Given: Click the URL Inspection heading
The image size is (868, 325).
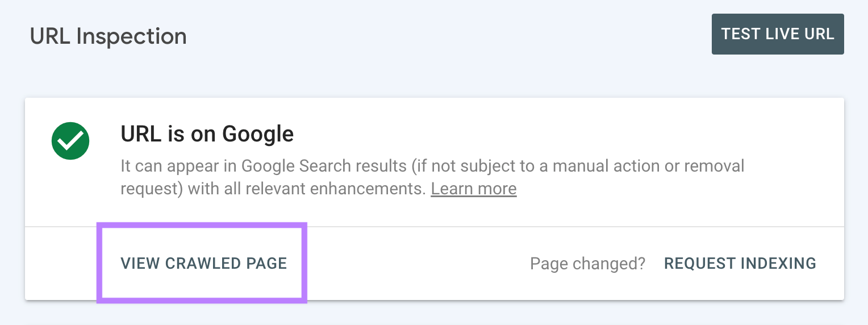Looking at the screenshot, I should [x=108, y=36].
